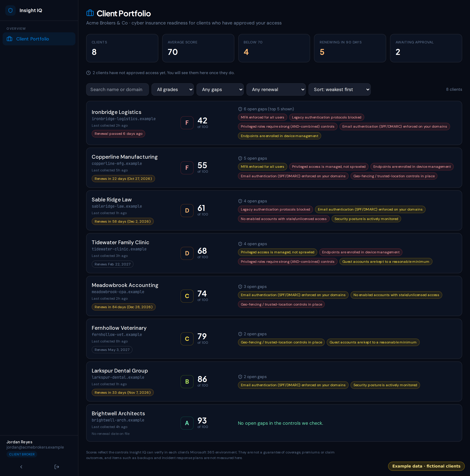This screenshot has width=470, height=476.
Task: Click the shield icon beside 5 open gaps
Action: pos(240,158)
